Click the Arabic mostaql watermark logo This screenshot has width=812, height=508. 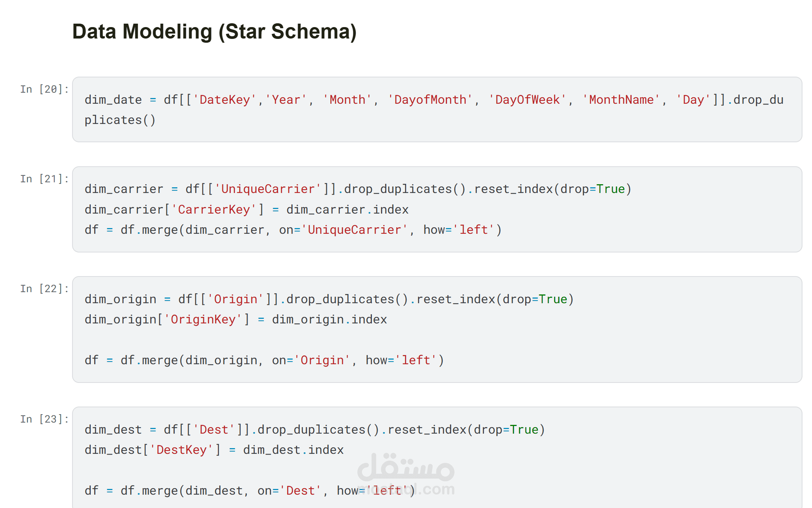[406, 468]
